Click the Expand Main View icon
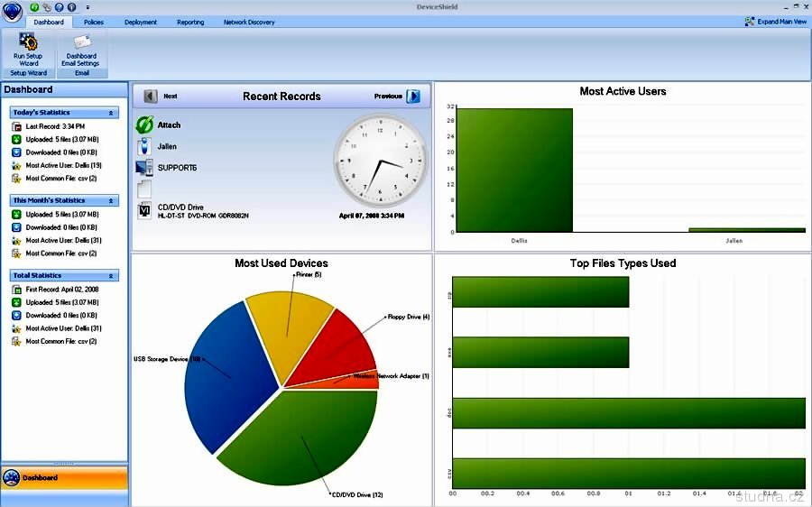Screen dimensions: 812x507 (x=750, y=22)
